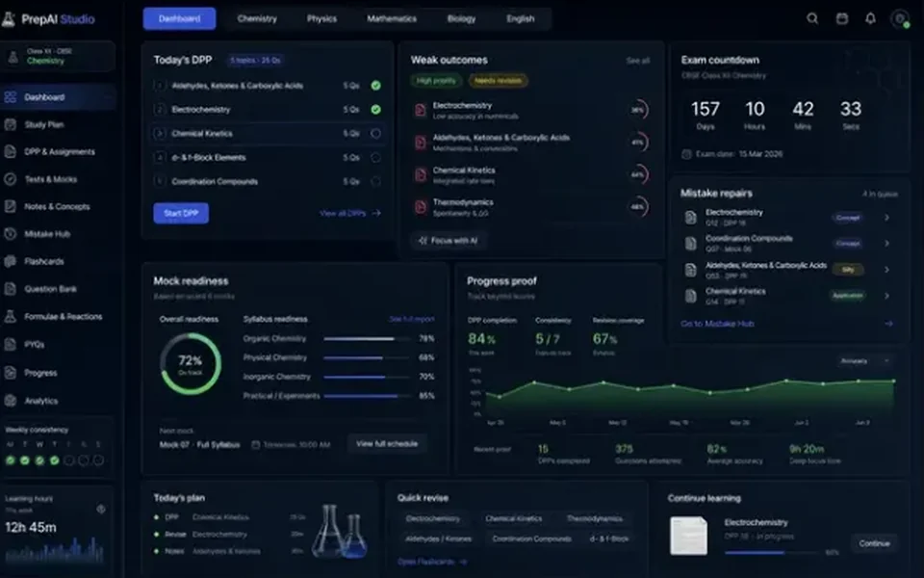Click arrow icon beside Go to Mistake Hub

tap(888, 324)
